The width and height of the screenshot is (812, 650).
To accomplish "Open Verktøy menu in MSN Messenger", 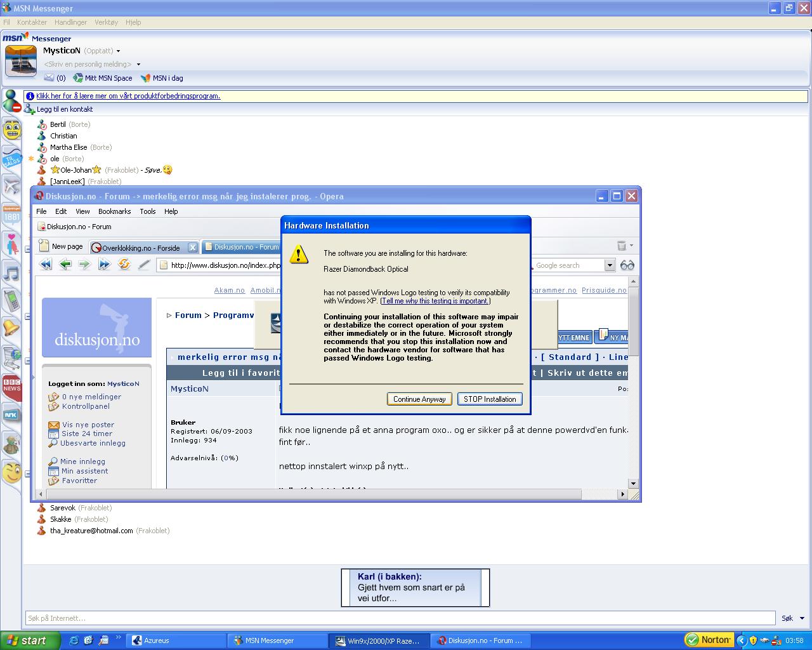I will coord(106,22).
